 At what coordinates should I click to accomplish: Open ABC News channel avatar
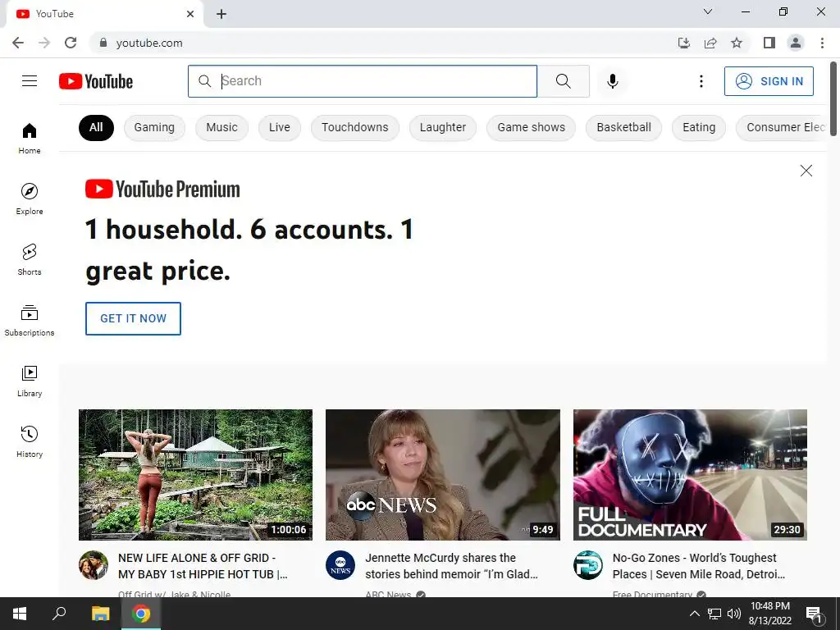pyautogui.click(x=340, y=565)
